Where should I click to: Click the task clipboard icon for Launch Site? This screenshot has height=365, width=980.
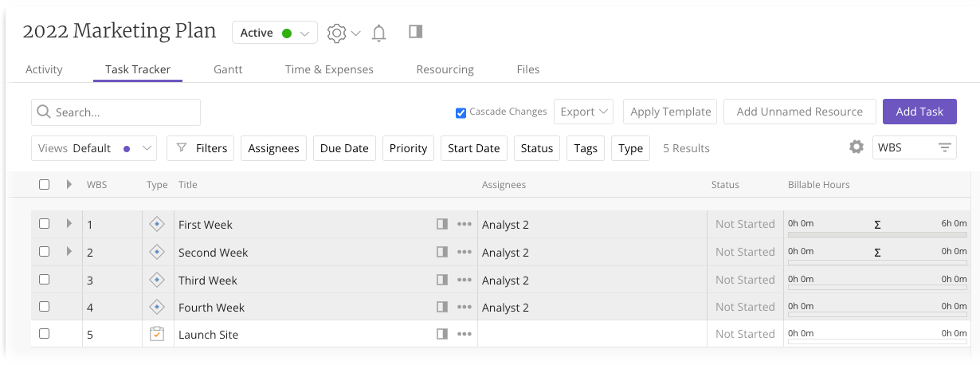tap(157, 334)
